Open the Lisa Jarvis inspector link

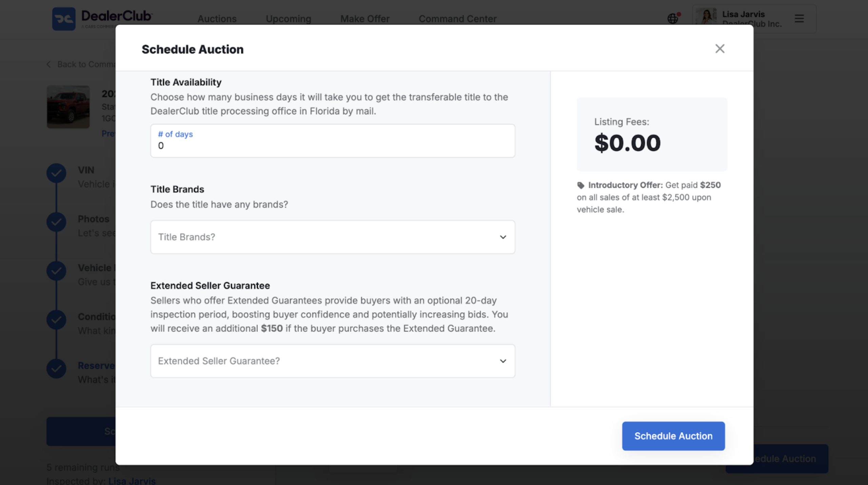coord(132,481)
